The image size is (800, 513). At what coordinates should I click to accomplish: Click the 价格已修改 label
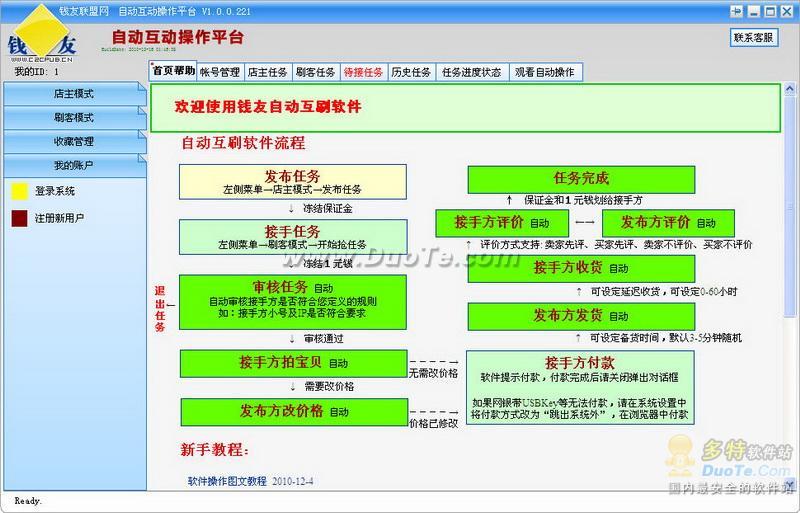(x=433, y=423)
